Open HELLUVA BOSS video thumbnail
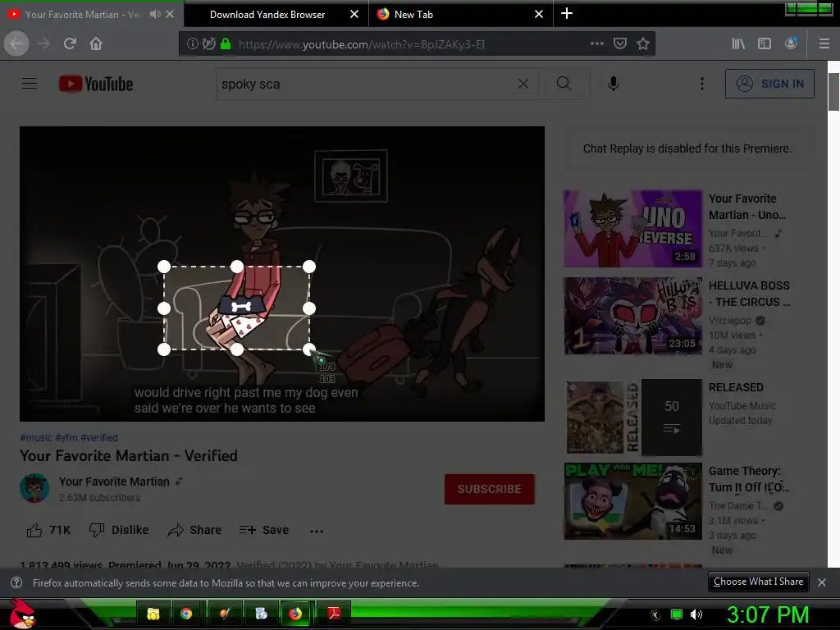This screenshot has height=630, width=840. pyautogui.click(x=632, y=316)
